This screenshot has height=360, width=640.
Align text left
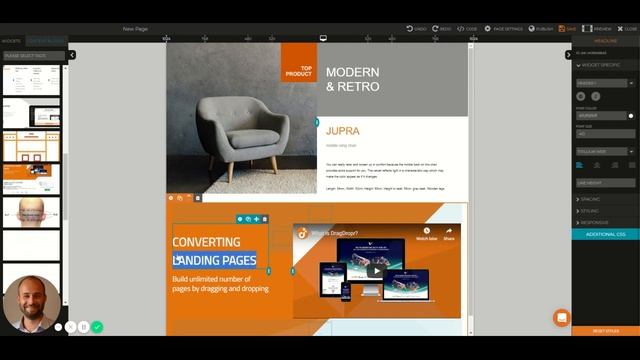580,165
